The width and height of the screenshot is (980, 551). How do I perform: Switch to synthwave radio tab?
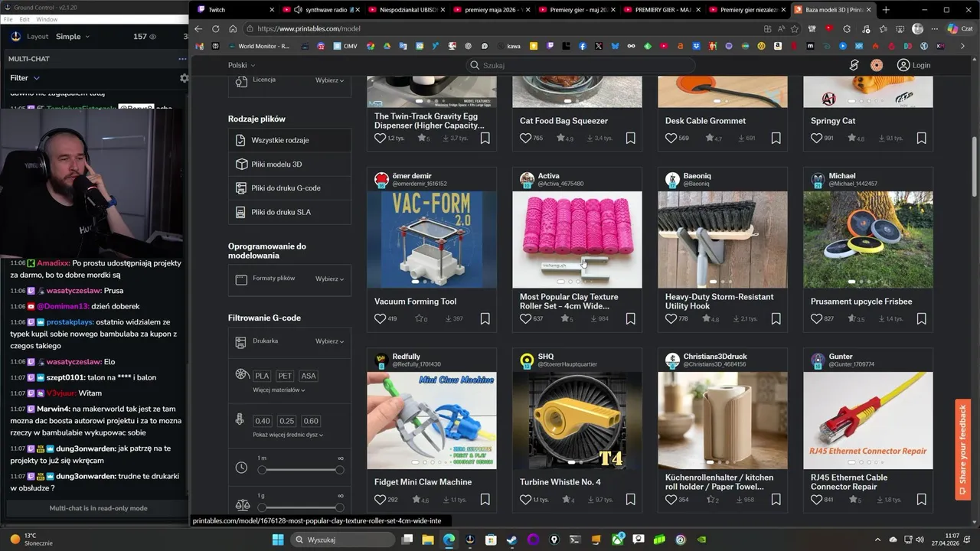point(321,10)
